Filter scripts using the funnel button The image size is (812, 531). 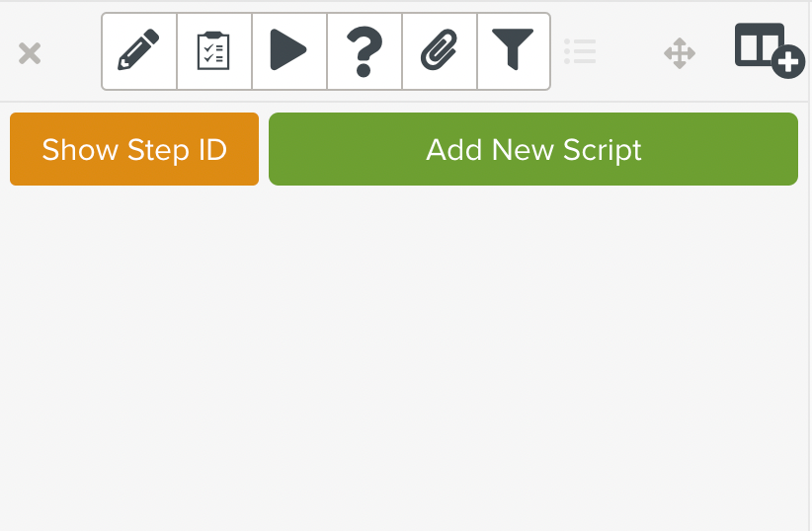tap(514, 51)
